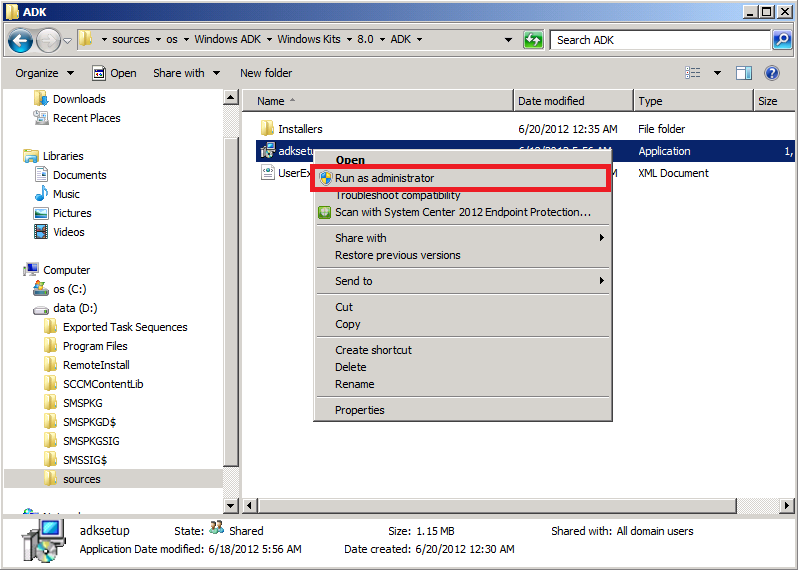
Task: Open the Libraries node
Action: (53, 156)
